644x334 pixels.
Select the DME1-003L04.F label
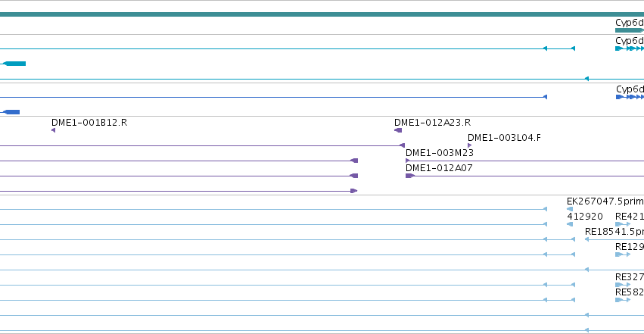click(x=504, y=138)
